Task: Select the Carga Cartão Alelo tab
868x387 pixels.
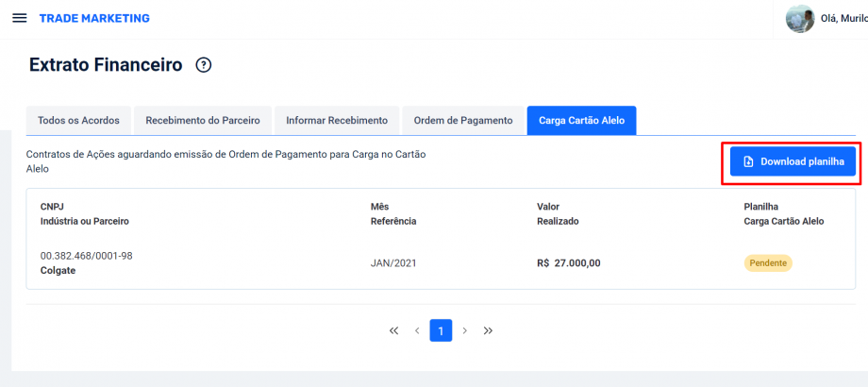Action: 581,121
